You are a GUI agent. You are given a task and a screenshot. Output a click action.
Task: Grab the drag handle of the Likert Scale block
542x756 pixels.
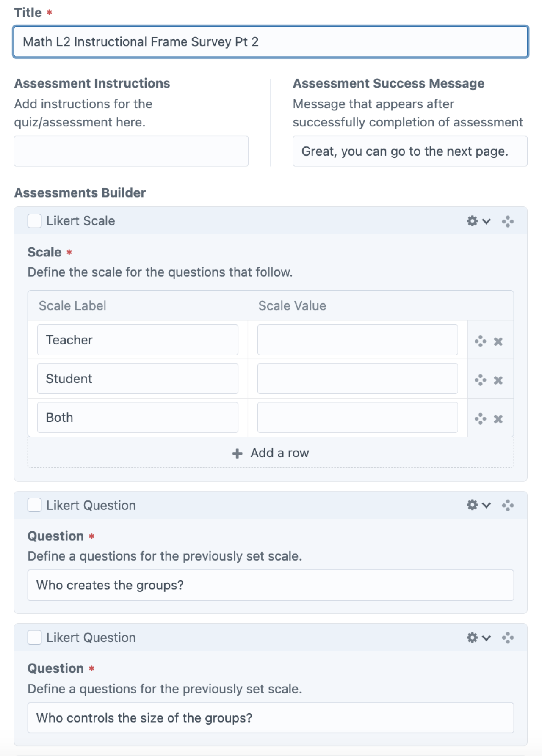(x=508, y=221)
